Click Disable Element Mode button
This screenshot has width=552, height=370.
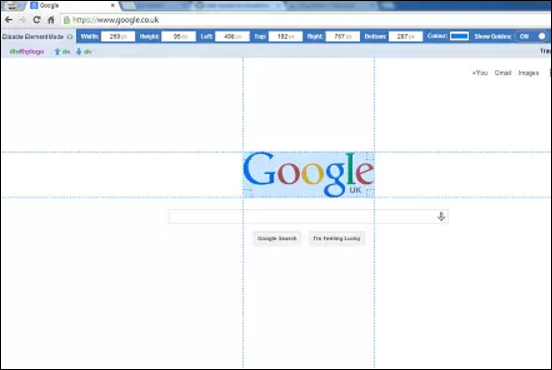37,37
